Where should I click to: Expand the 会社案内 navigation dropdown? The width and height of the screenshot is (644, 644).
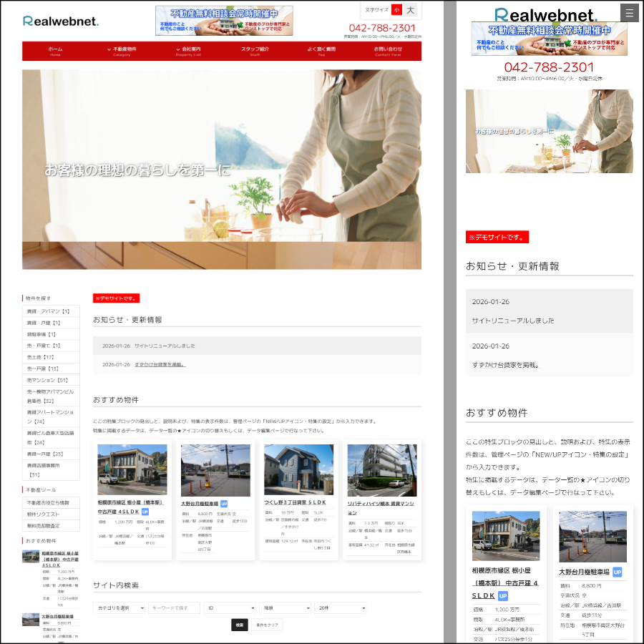pyautogui.click(x=188, y=51)
